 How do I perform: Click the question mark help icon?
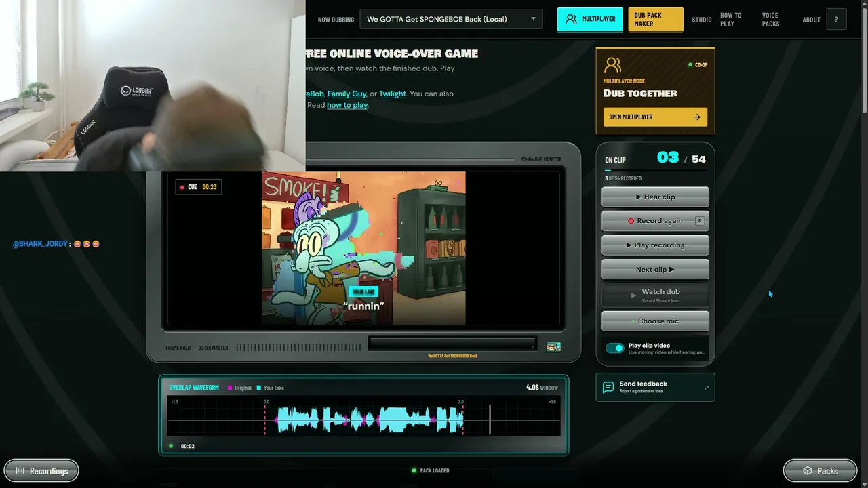pyautogui.click(x=836, y=19)
